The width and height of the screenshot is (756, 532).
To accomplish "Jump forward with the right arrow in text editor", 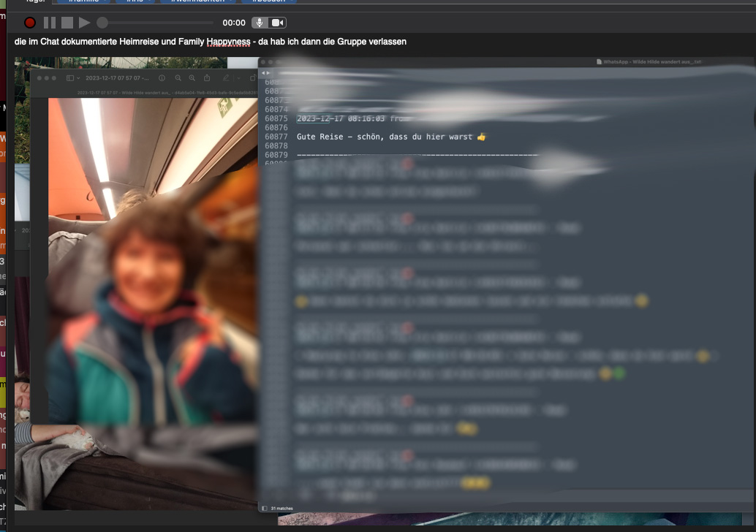I will (x=268, y=73).
